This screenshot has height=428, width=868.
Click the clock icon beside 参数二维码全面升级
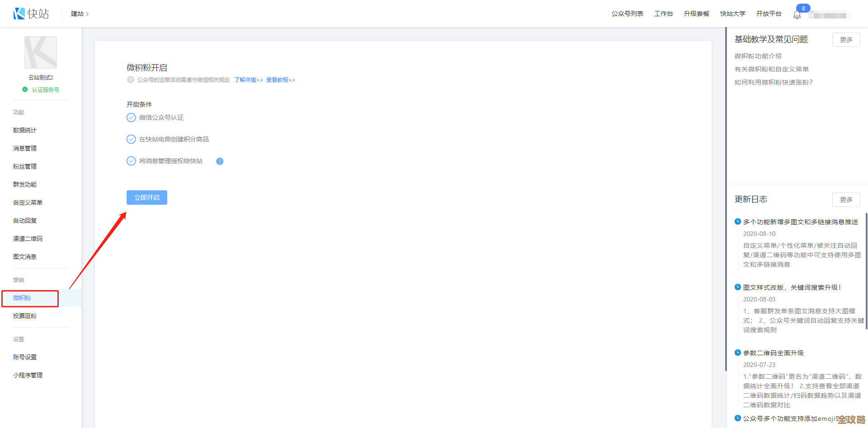pos(738,353)
